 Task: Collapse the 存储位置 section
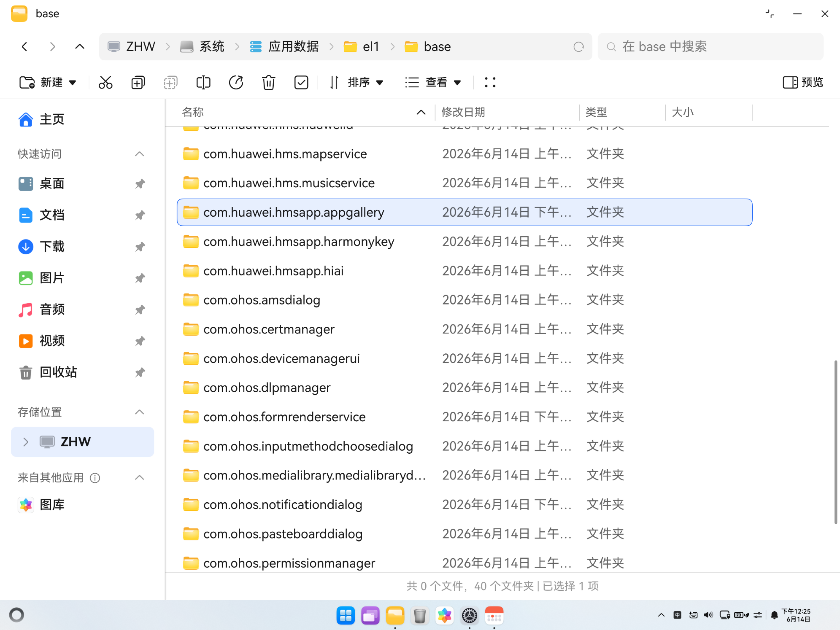pos(139,412)
